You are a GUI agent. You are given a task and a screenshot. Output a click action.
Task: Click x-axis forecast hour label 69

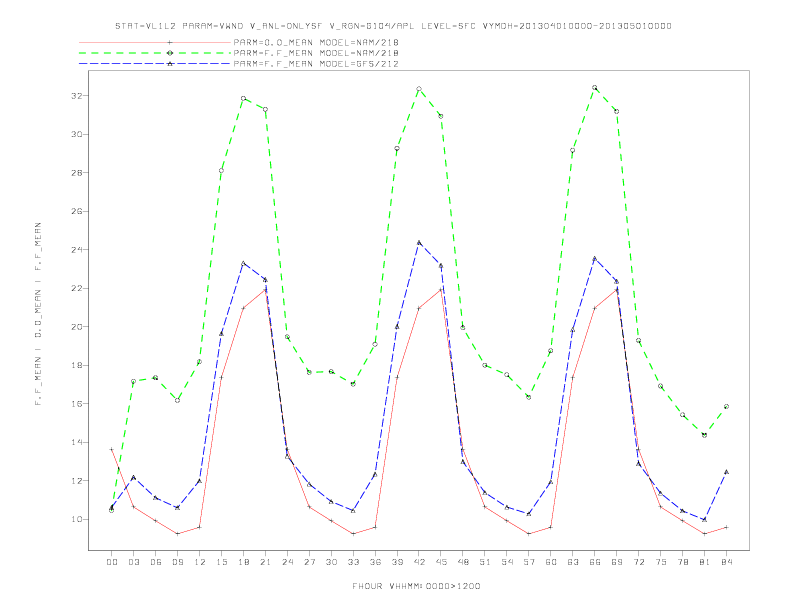[x=617, y=562]
